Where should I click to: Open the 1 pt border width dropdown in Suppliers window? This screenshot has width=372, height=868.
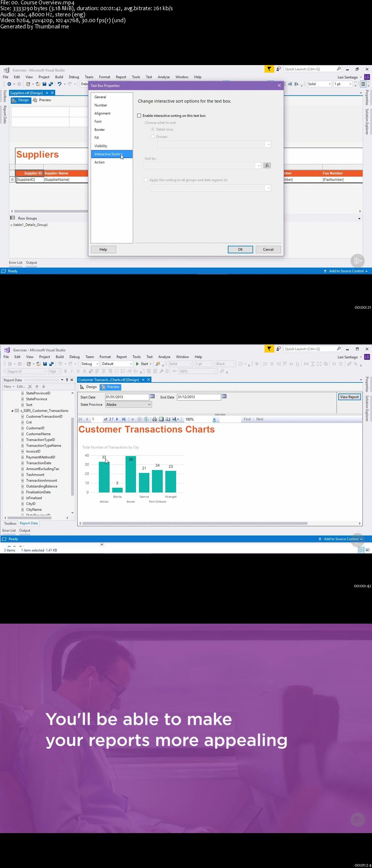click(x=343, y=84)
